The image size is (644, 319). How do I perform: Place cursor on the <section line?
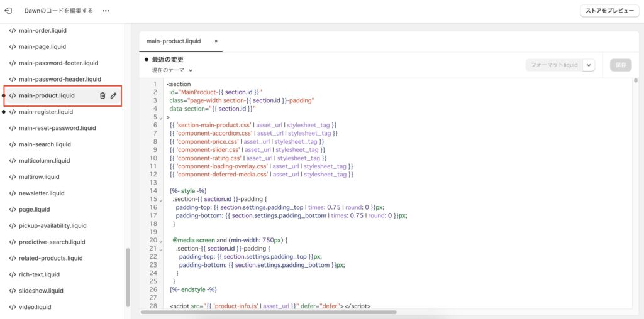pos(179,84)
